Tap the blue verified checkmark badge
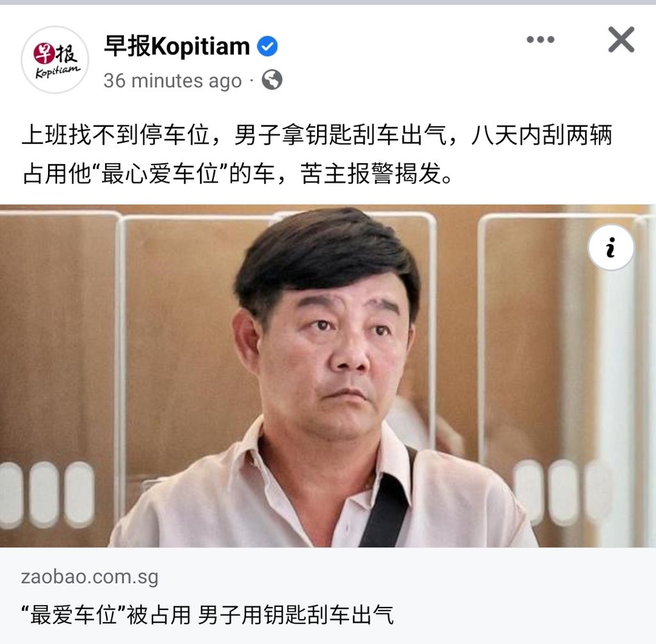The image size is (656, 644). tap(267, 46)
